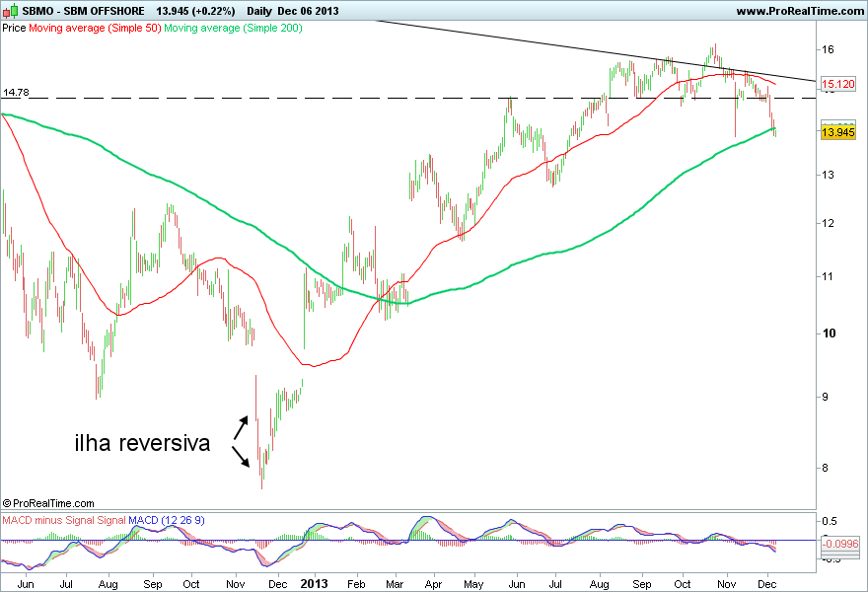Image resolution: width=868 pixels, height=592 pixels.
Task: Click the 13.945 (+0.22%) quote value
Action: tap(195, 11)
